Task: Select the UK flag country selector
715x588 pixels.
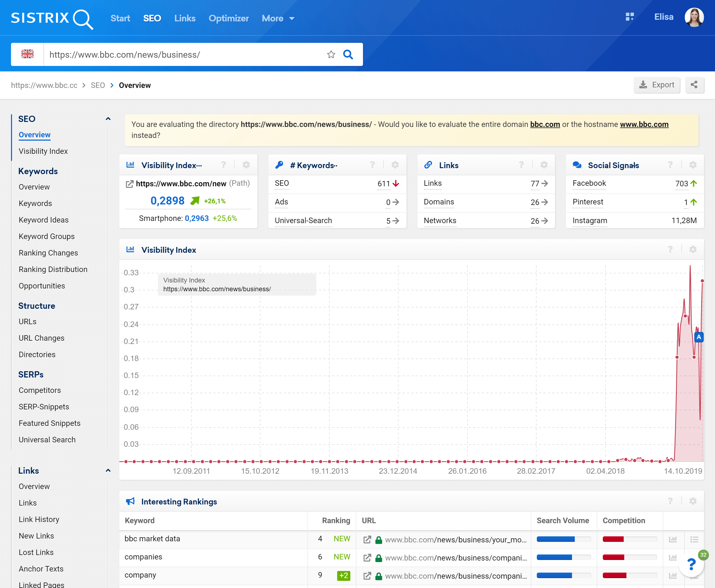Action: pos(28,54)
